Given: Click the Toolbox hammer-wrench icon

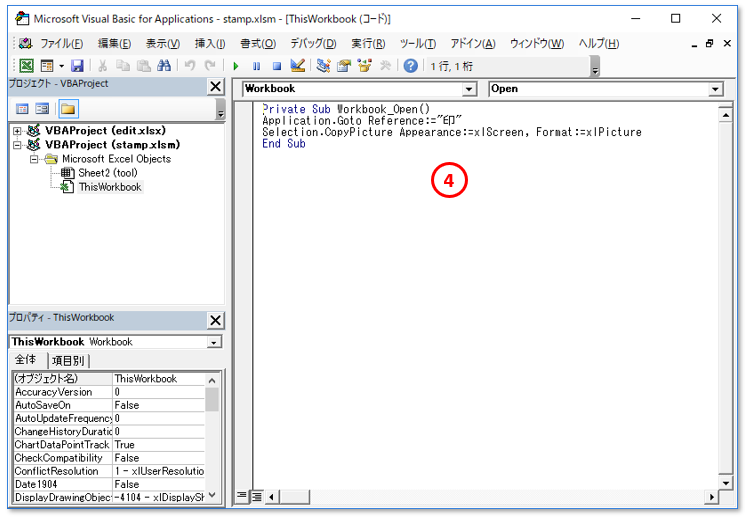Looking at the screenshot, I should (x=385, y=65).
